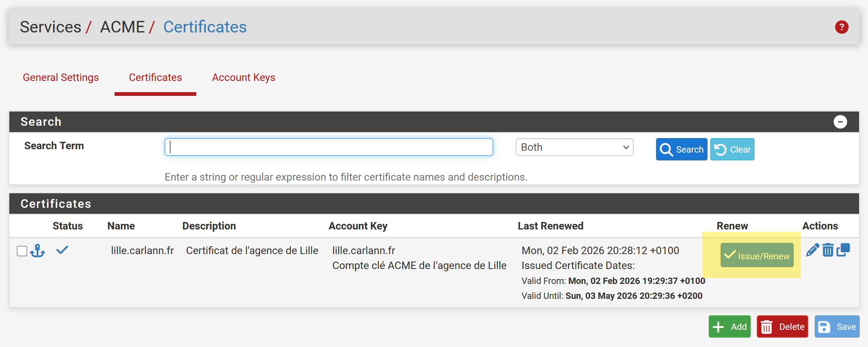
Task: Duplicate certificate lille.carlann.fr with copy icon
Action: click(x=843, y=250)
